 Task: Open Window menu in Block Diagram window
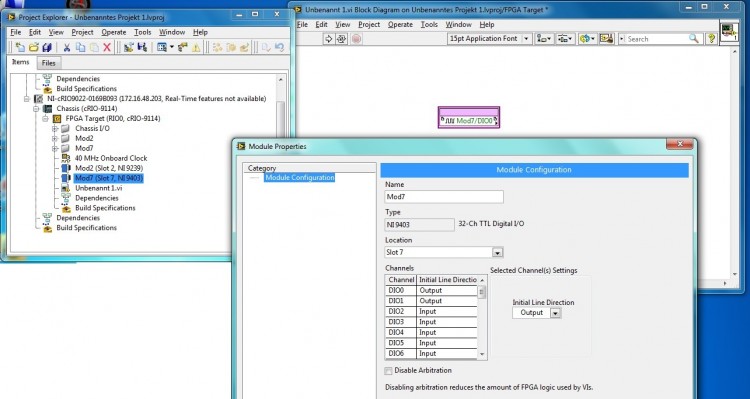pos(459,24)
